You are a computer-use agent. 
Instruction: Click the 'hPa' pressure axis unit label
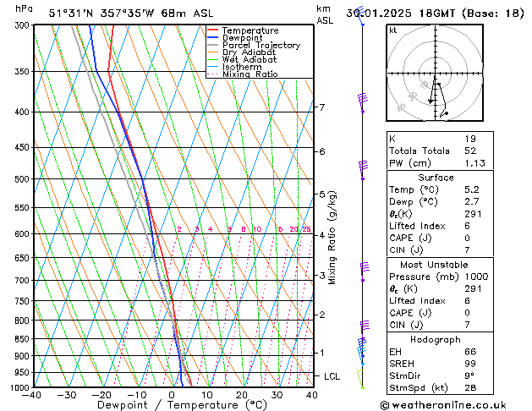coord(24,8)
